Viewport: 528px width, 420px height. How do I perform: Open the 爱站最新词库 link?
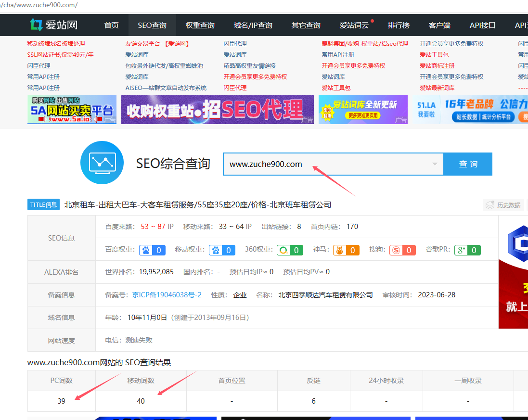[x=437, y=88]
